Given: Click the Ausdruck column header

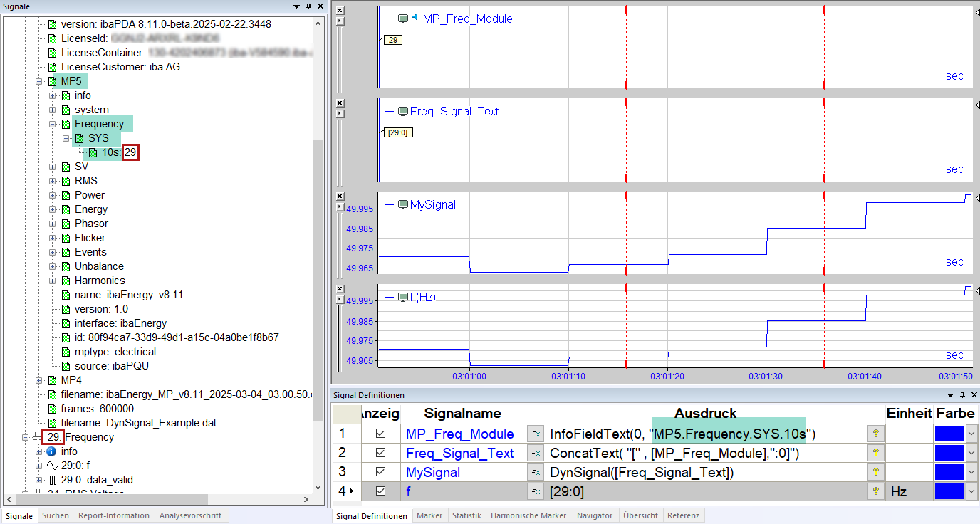Looking at the screenshot, I should tap(705, 414).
